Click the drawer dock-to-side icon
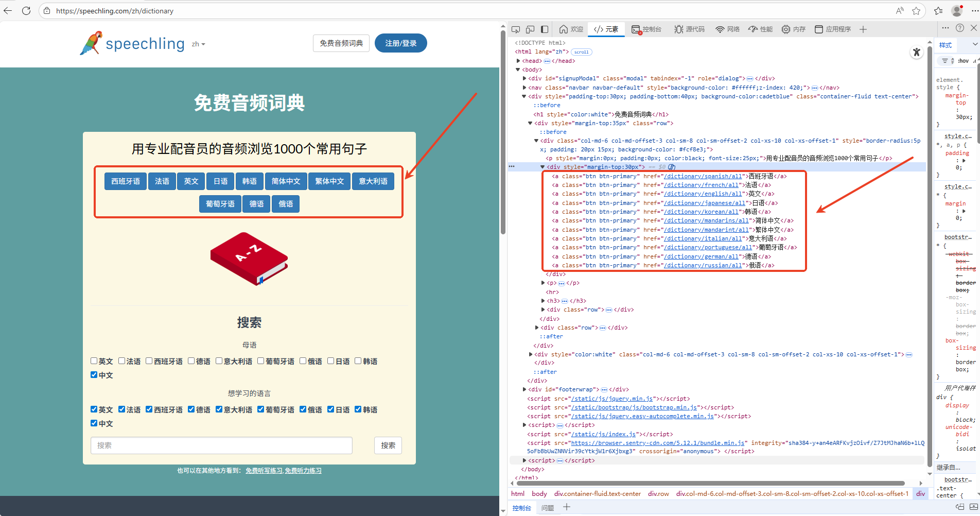 [960, 507]
